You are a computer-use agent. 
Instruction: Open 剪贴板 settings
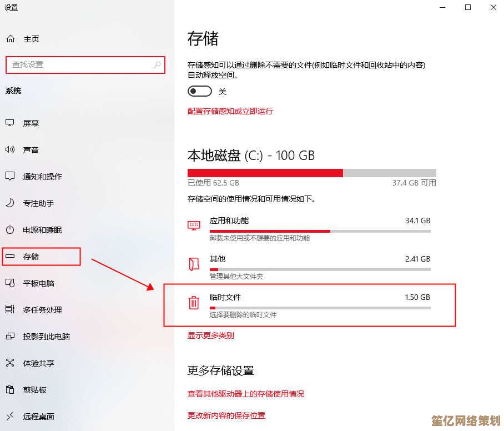[35, 390]
